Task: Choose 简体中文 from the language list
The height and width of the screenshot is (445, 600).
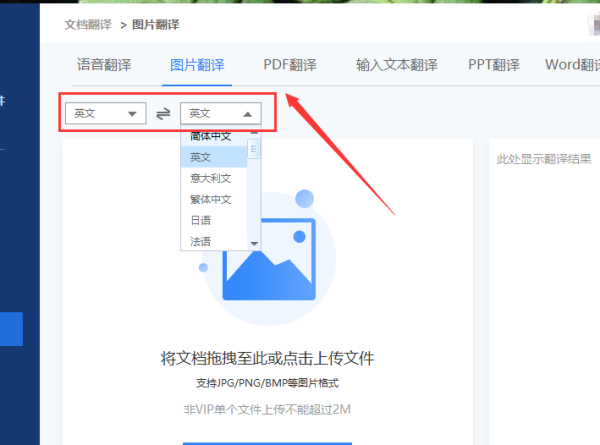Action: click(x=211, y=136)
